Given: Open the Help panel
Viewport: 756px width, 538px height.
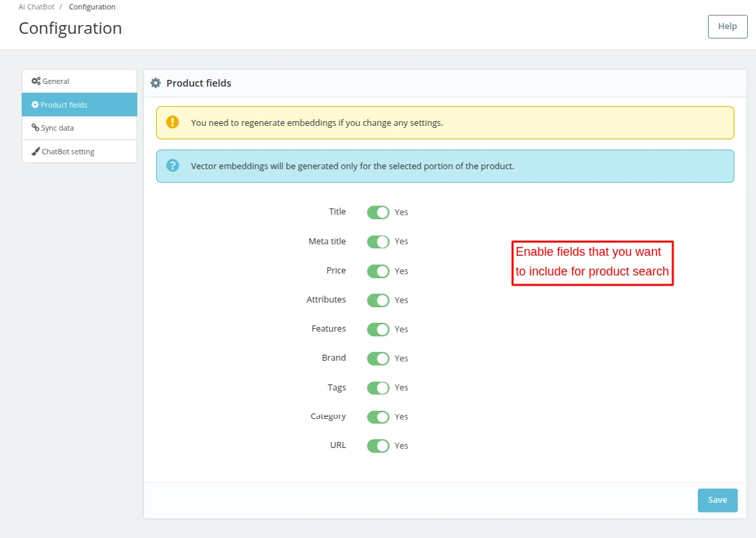Looking at the screenshot, I should click(728, 26).
